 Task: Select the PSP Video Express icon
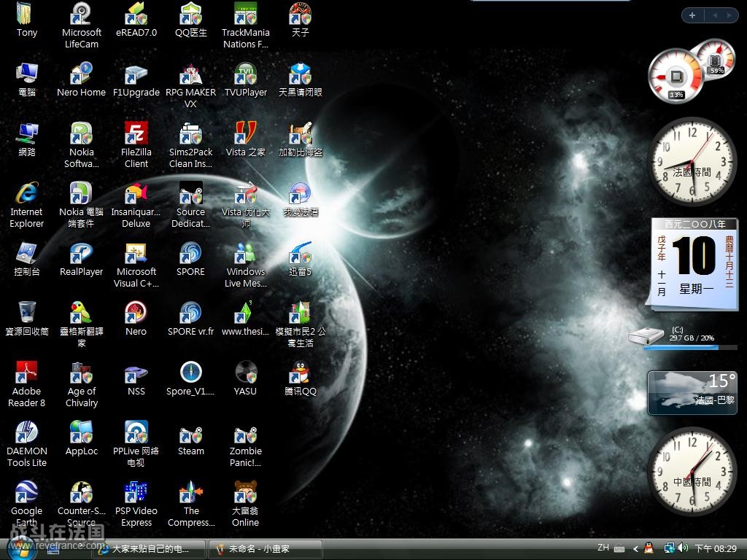tap(136, 492)
